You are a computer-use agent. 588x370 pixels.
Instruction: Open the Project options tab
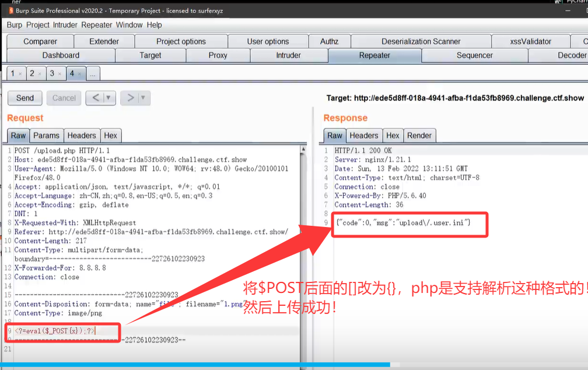click(x=181, y=41)
